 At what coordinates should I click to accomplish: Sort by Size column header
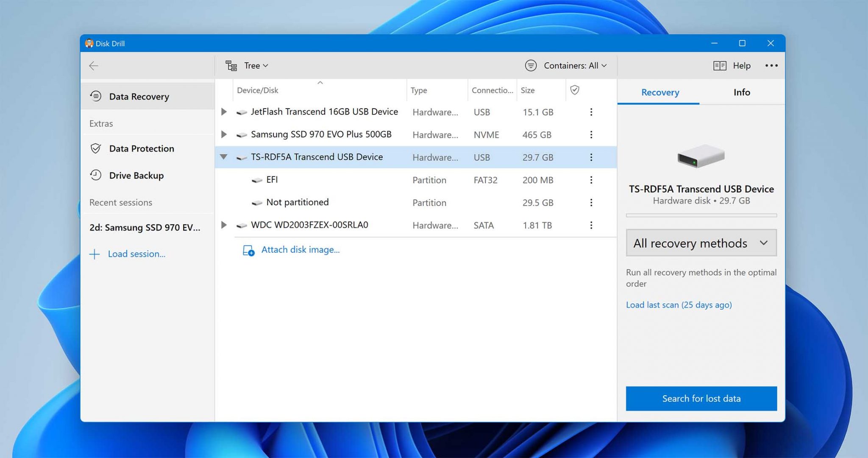click(528, 90)
